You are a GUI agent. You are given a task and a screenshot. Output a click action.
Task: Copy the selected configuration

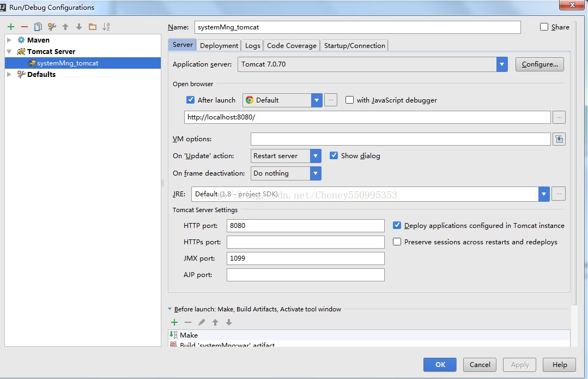(x=38, y=27)
